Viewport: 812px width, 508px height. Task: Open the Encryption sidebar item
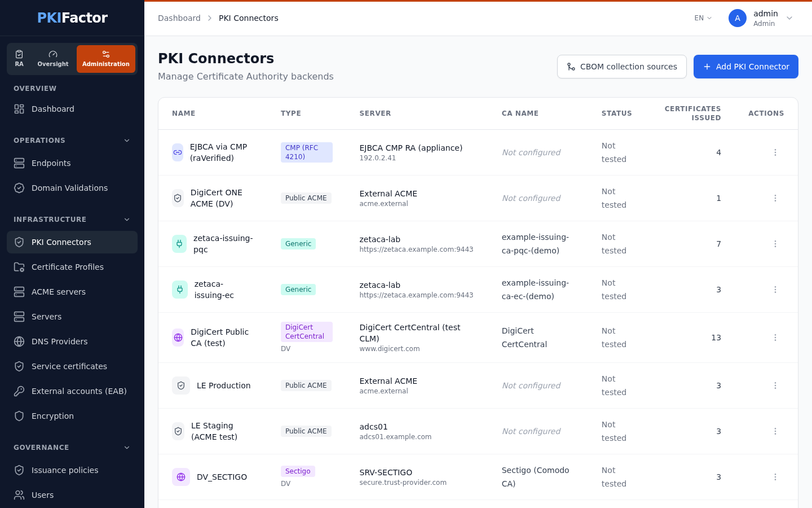click(72, 416)
